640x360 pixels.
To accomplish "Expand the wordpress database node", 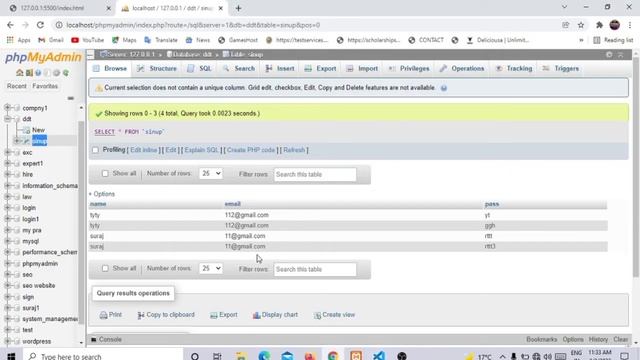I will point(7,341).
